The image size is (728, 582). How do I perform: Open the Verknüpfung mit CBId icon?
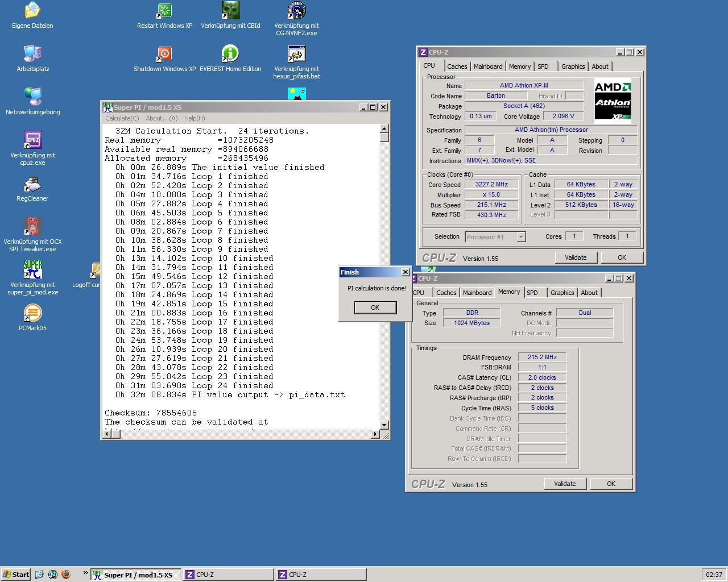(230, 10)
